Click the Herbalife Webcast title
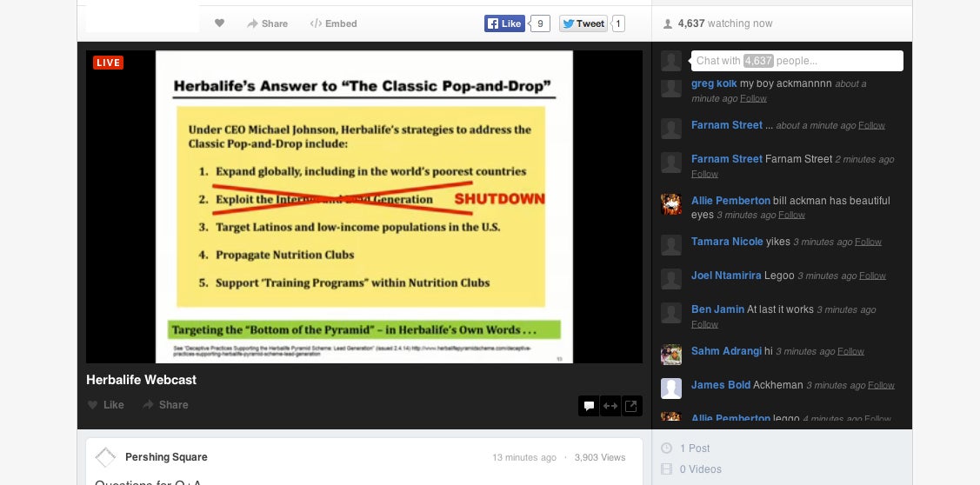The width and height of the screenshot is (980, 485). click(141, 380)
